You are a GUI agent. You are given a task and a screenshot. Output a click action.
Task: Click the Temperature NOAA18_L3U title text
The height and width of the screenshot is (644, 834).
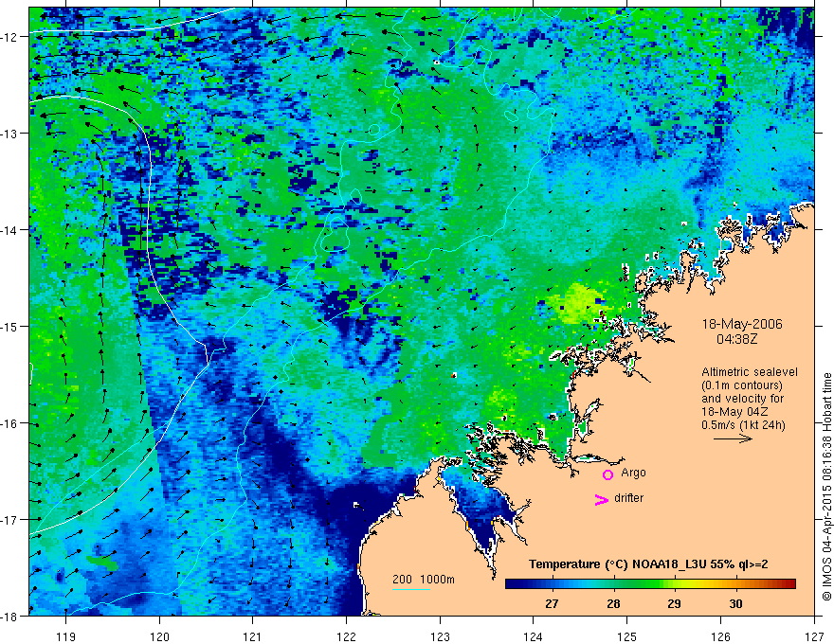(x=648, y=563)
